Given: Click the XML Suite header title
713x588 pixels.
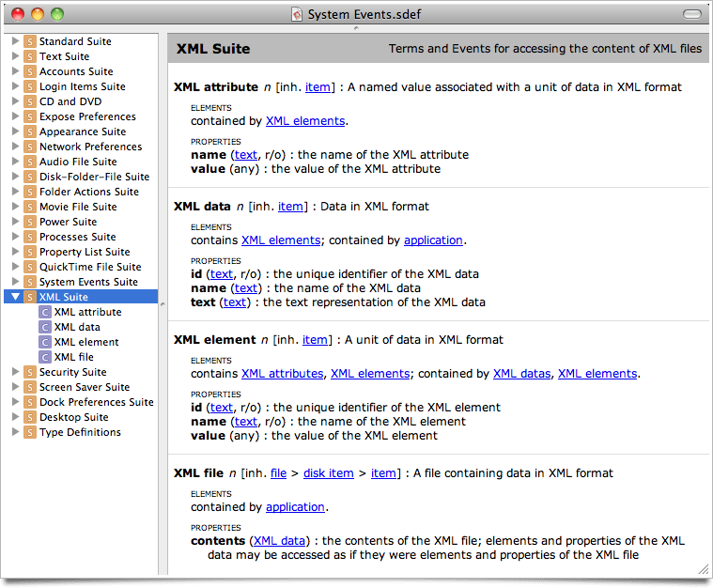Looking at the screenshot, I should point(213,49).
